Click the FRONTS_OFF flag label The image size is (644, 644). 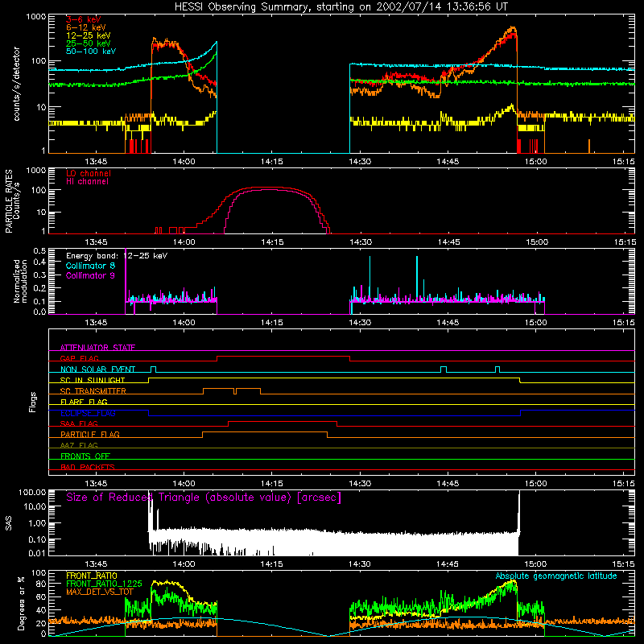[85, 456]
